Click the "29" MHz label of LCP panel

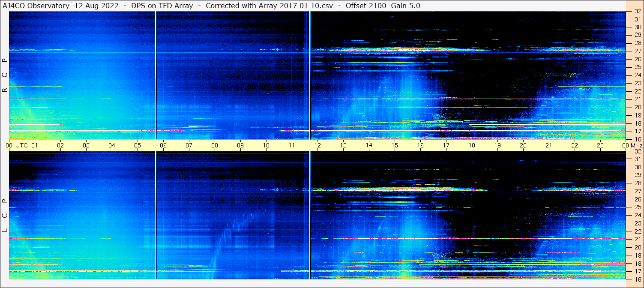pos(638,175)
